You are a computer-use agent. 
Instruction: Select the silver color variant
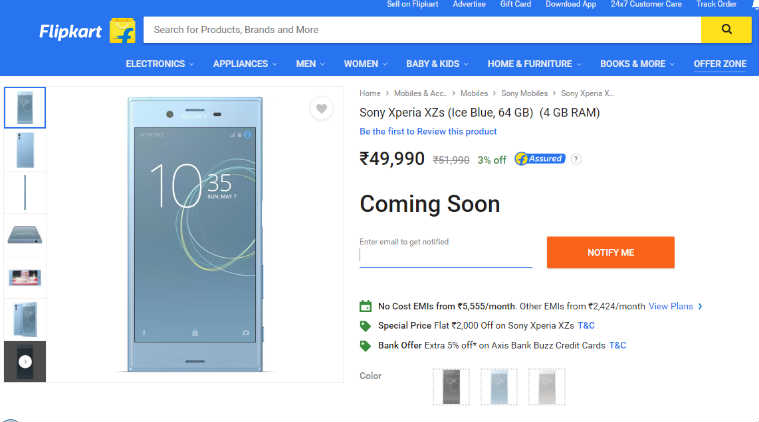(547, 387)
